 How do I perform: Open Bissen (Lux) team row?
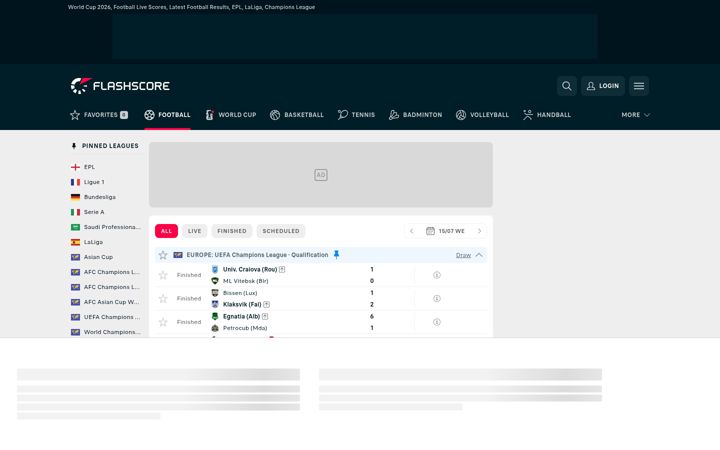[x=240, y=293]
